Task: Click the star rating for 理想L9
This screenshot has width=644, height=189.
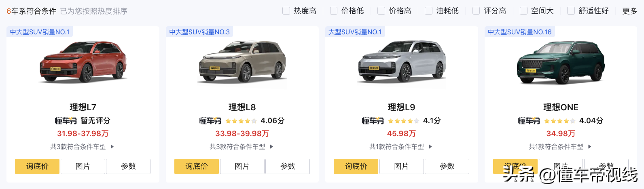Action: coord(403,121)
